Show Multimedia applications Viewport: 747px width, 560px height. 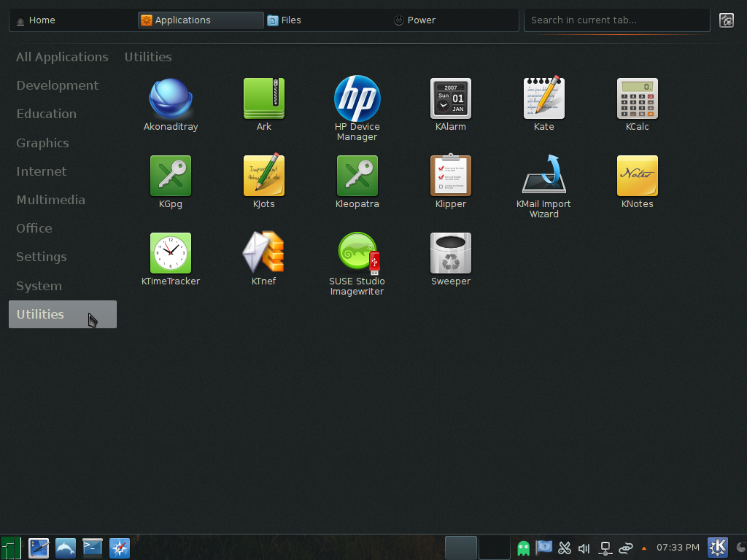[50, 200]
